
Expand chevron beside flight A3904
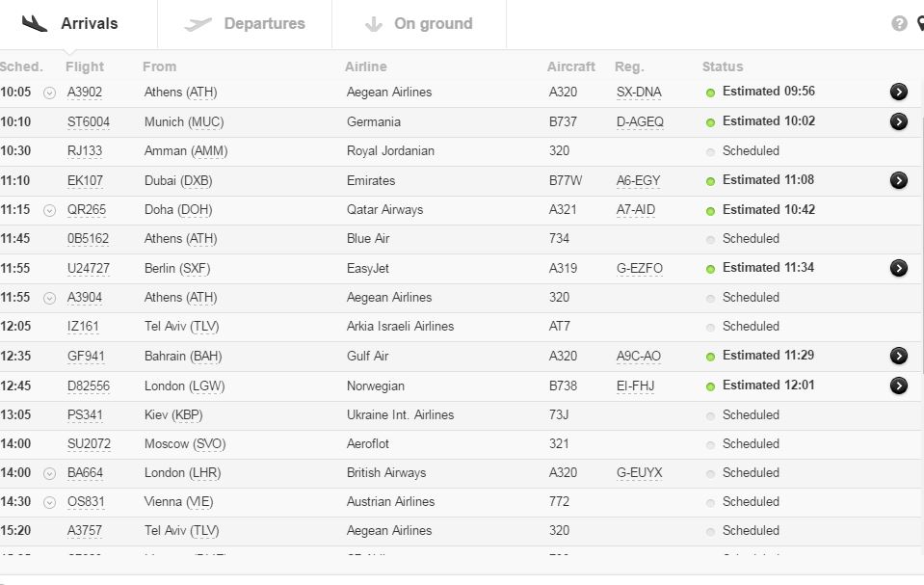[49, 298]
